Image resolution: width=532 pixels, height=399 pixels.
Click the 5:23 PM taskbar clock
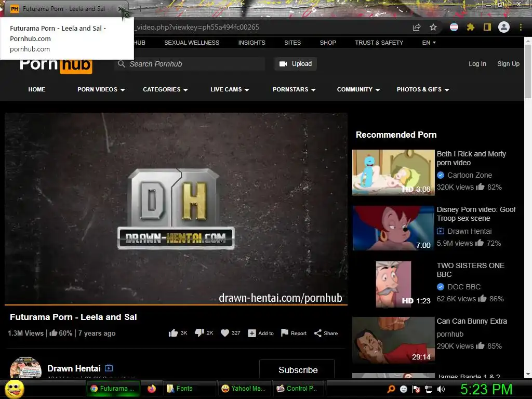(486, 389)
